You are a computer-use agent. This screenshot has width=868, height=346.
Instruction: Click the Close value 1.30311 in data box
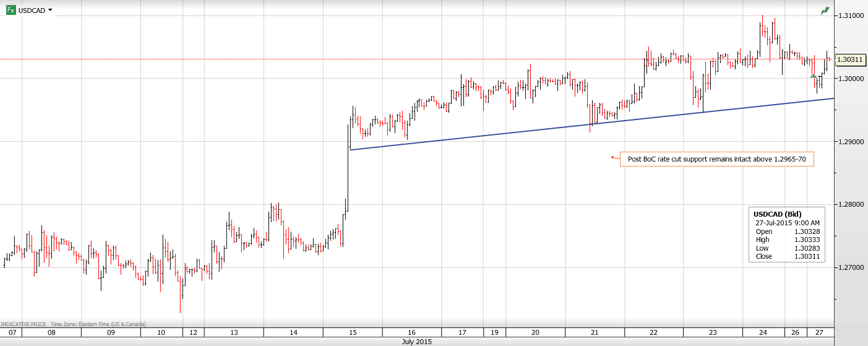pos(808,256)
